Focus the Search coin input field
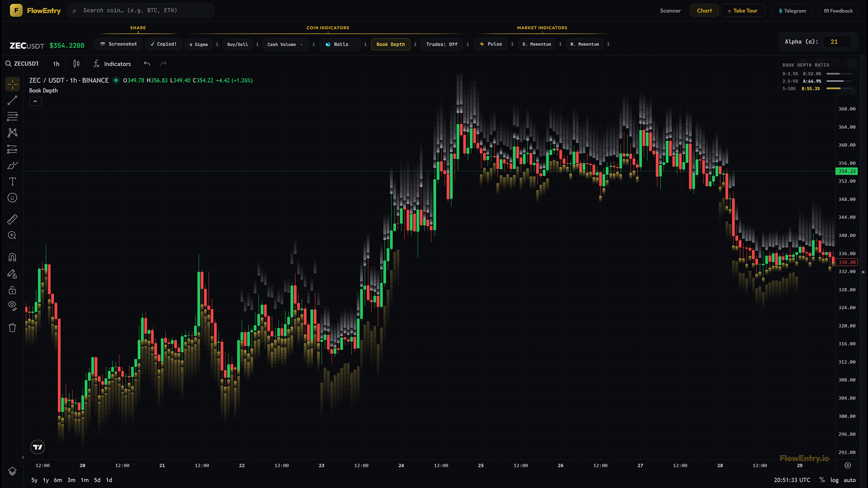 [x=141, y=10]
